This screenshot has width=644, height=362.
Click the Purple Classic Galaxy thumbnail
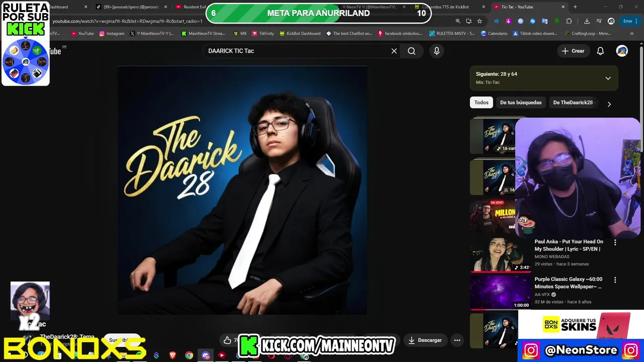point(501,293)
